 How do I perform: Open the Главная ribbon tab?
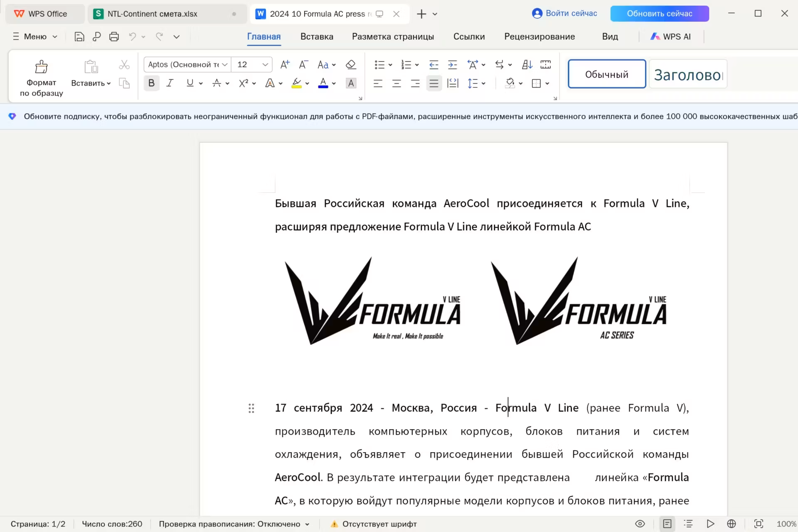pyautogui.click(x=264, y=37)
